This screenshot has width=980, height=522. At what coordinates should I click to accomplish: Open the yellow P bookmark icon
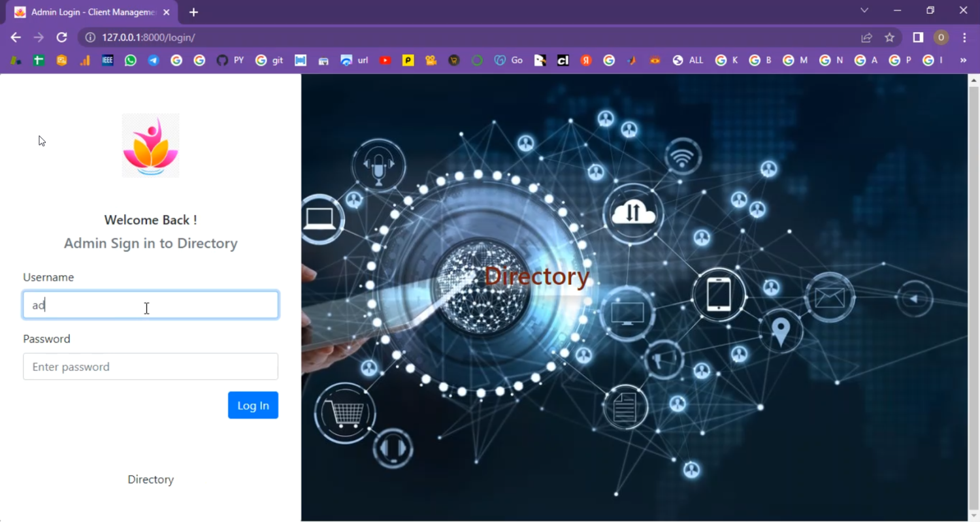tap(408, 60)
